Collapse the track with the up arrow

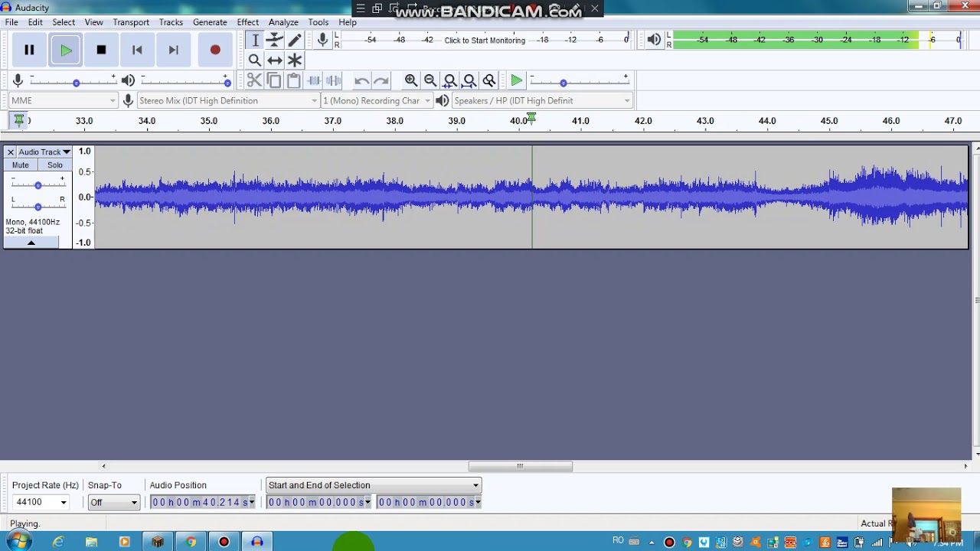click(31, 243)
